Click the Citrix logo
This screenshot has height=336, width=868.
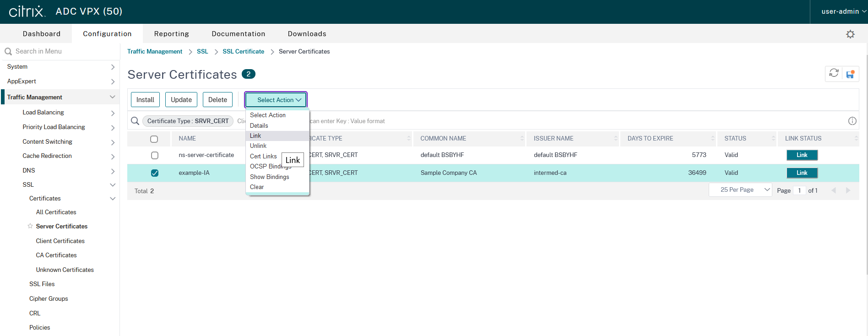pos(27,11)
